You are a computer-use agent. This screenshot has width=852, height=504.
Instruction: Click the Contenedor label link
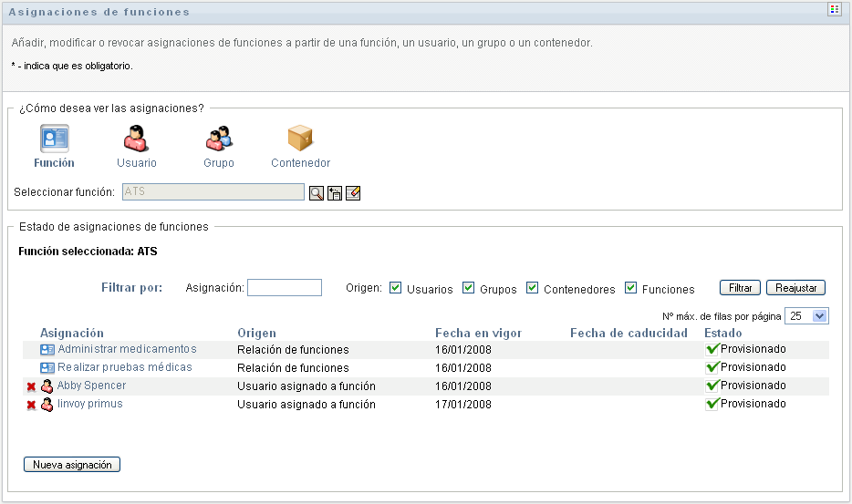[x=300, y=163]
